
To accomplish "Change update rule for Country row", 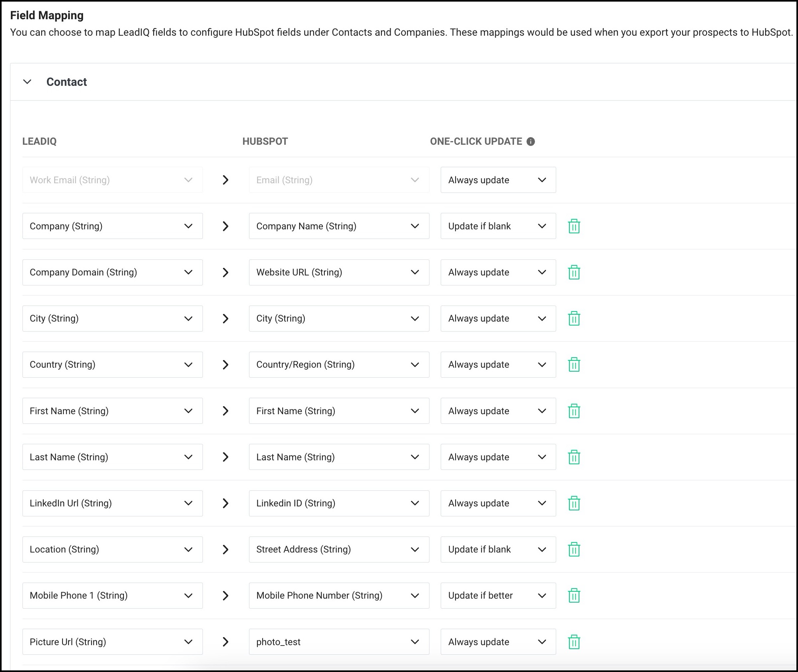I will coord(498,364).
